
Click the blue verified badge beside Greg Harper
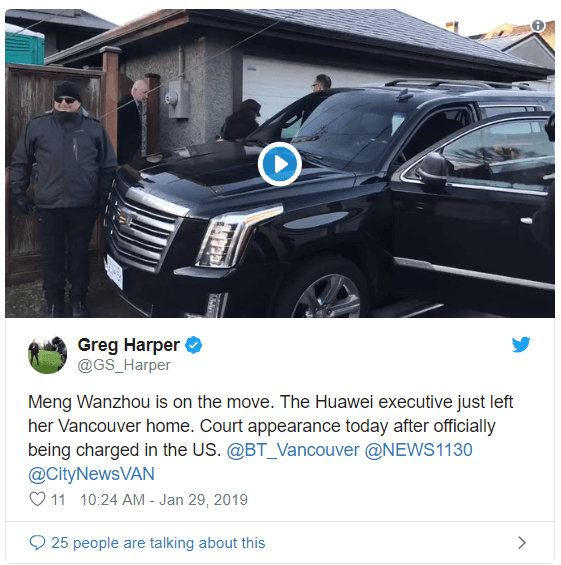[x=193, y=345]
